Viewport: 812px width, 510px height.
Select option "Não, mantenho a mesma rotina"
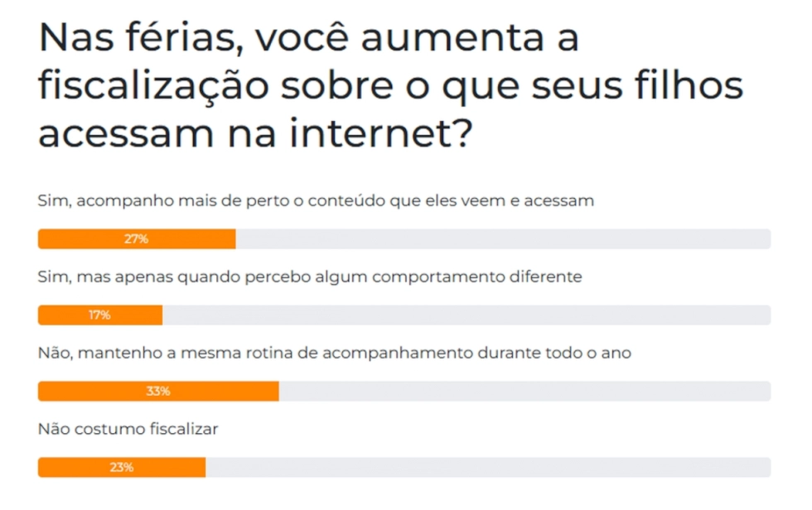(335, 354)
